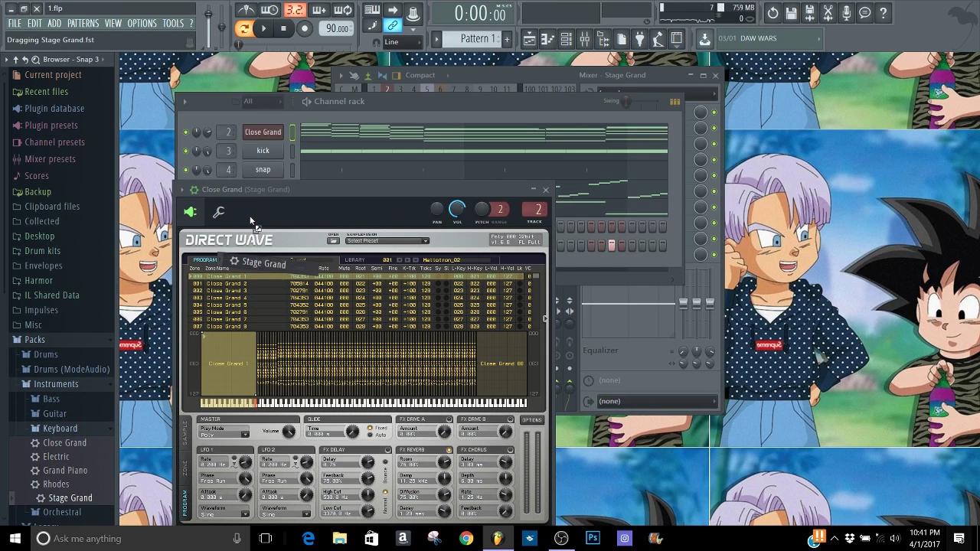This screenshot has height=551, width=980.
Task: Collapse the Instruments folder
Action: [56, 384]
